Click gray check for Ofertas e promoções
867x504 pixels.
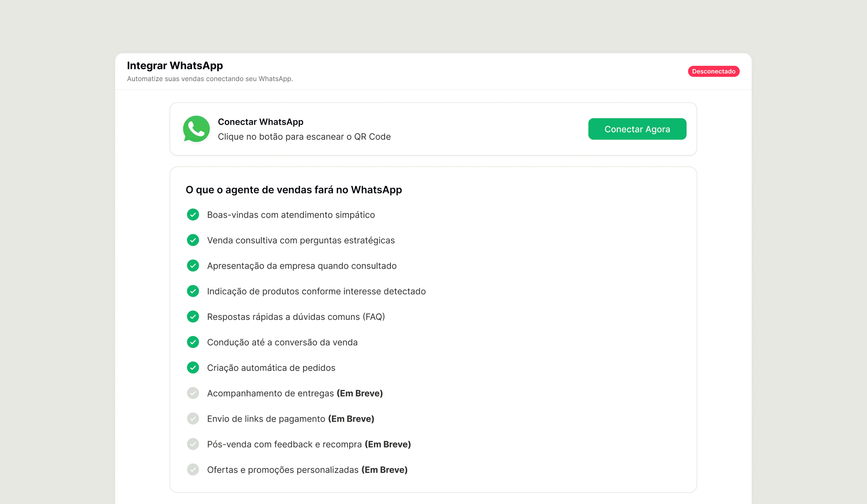pyautogui.click(x=193, y=470)
